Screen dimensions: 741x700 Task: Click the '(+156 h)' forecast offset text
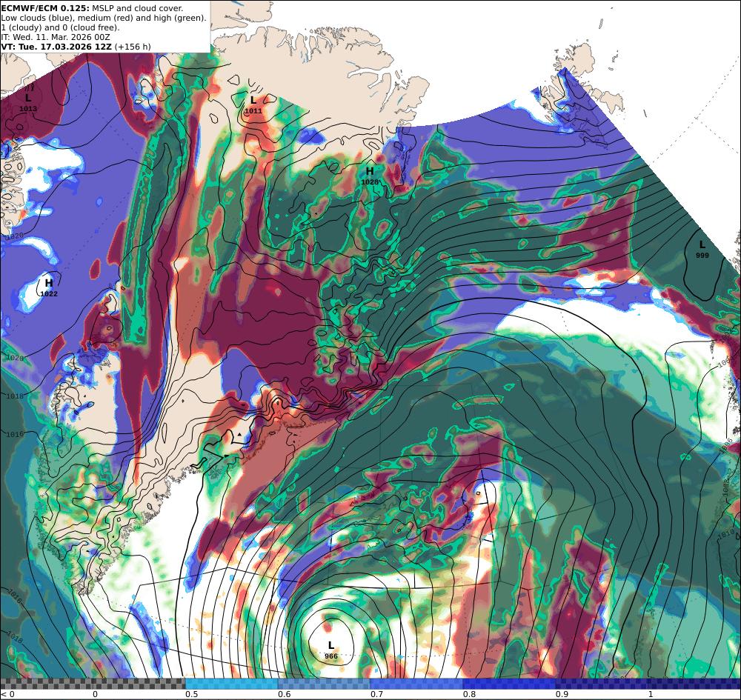[133, 46]
